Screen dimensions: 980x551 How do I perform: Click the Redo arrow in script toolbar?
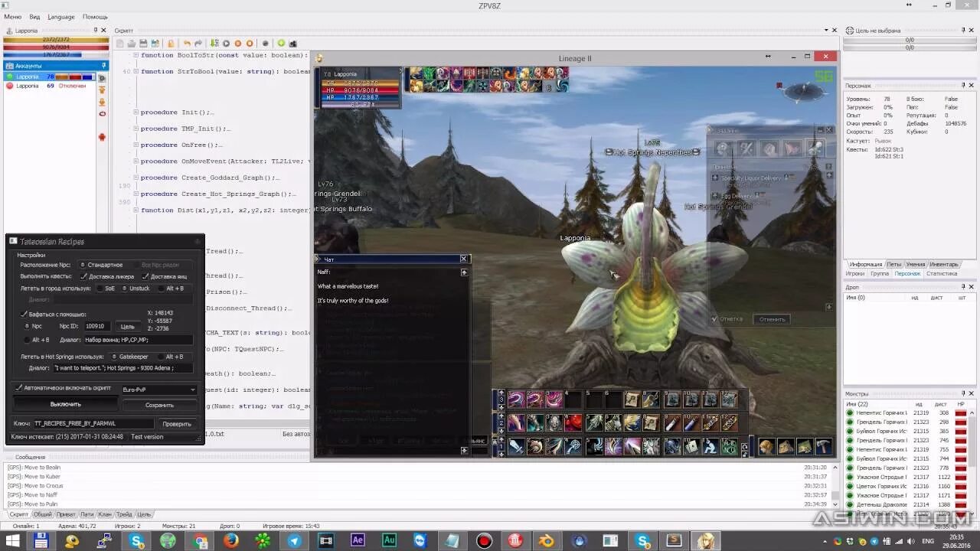(198, 44)
